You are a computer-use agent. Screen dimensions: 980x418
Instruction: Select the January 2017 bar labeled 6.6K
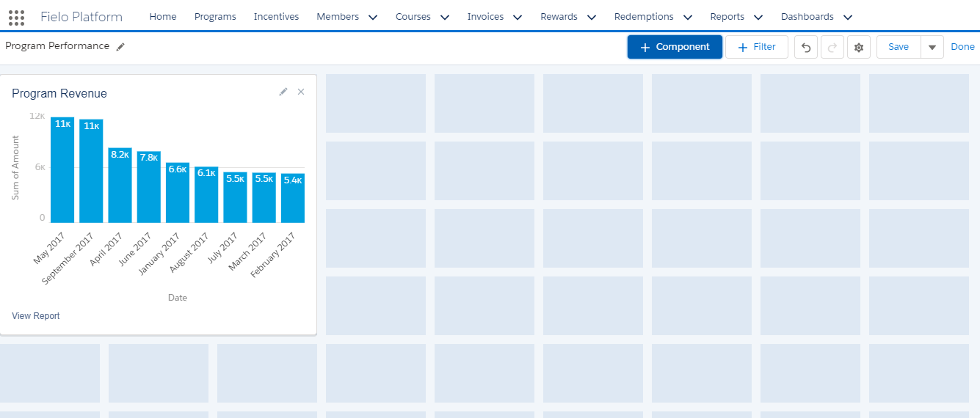pyautogui.click(x=178, y=193)
